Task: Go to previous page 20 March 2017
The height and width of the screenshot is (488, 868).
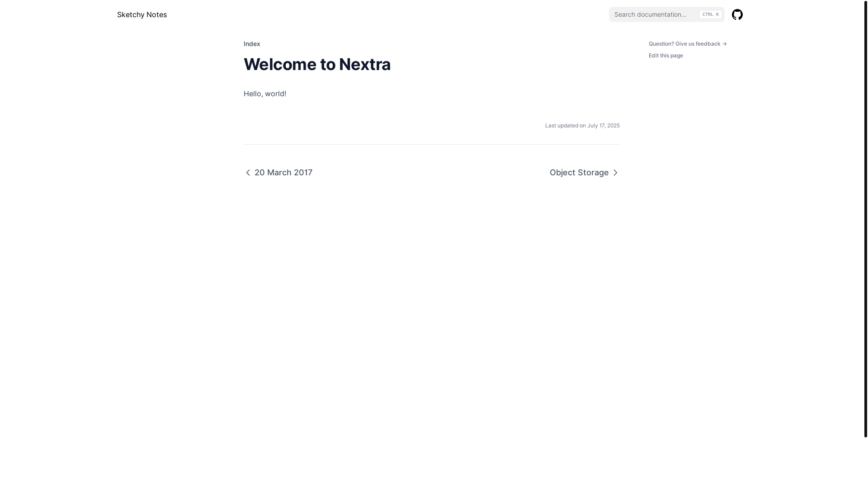Action: point(278,173)
